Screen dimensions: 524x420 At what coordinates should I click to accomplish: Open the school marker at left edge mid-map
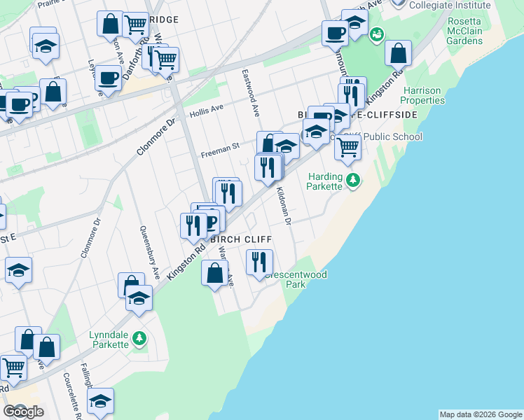pyautogui.click(x=18, y=272)
